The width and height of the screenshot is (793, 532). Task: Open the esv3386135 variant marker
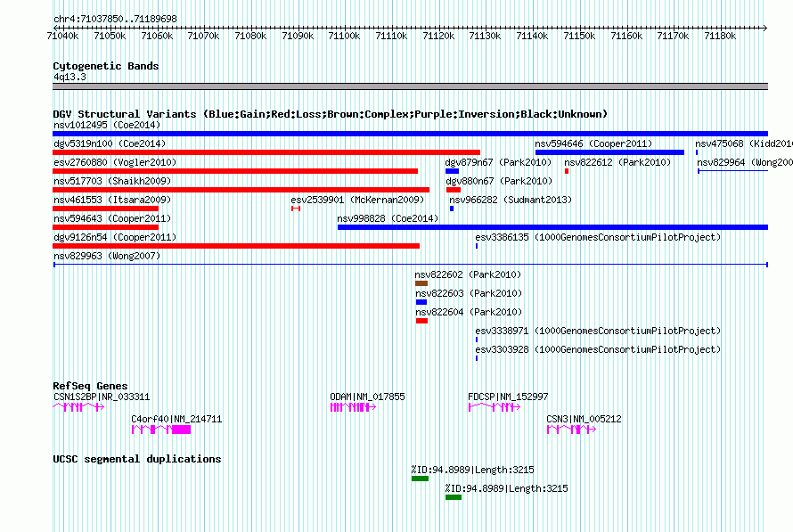[x=477, y=246]
